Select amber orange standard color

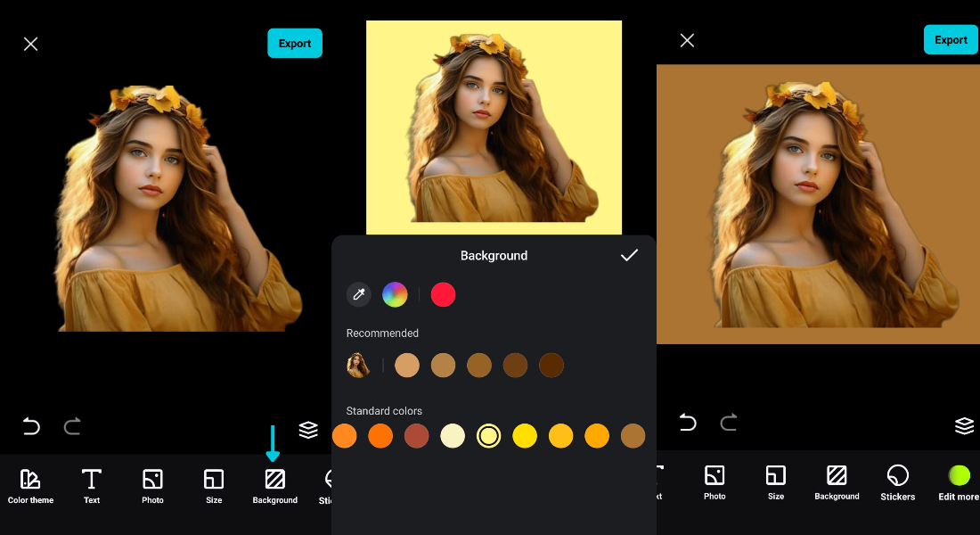pos(597,436)
